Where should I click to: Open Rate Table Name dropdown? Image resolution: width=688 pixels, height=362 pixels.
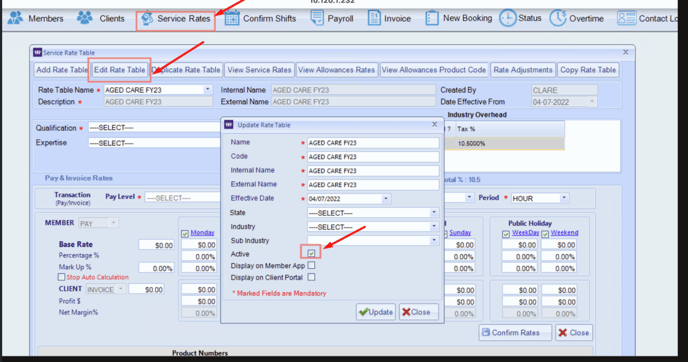[208, 90]
